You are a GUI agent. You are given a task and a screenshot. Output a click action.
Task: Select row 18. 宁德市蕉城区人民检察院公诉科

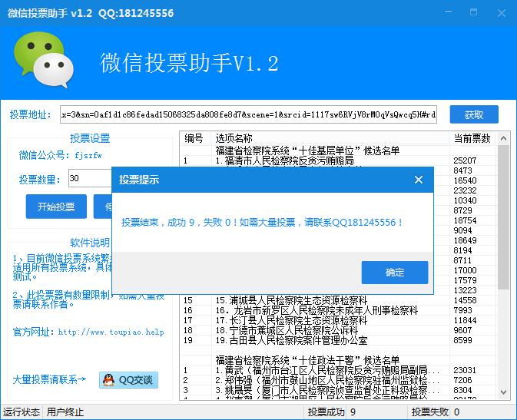[x=338, y=330]
